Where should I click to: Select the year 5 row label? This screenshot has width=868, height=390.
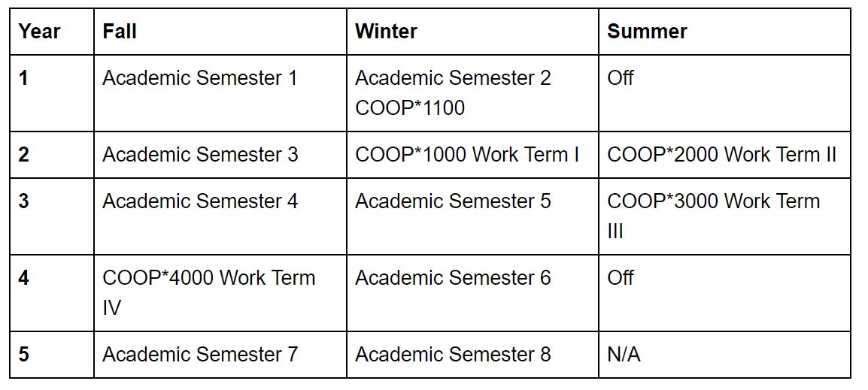52,355
